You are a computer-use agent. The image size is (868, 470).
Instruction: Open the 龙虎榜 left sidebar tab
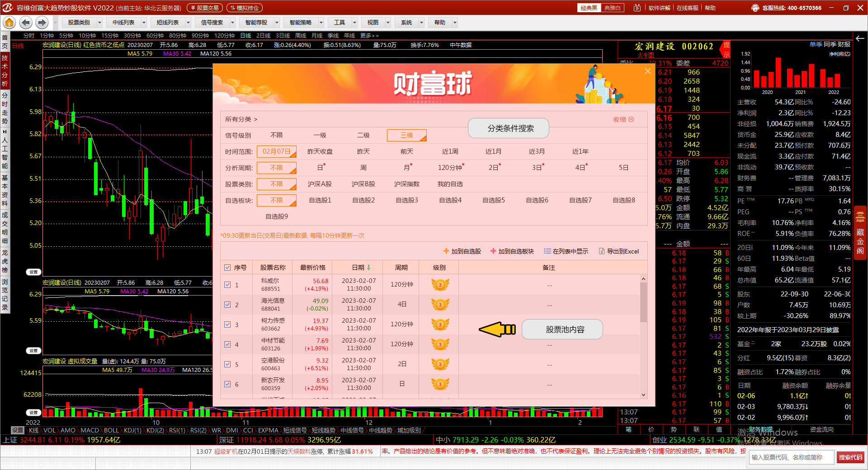pos(5,261)
